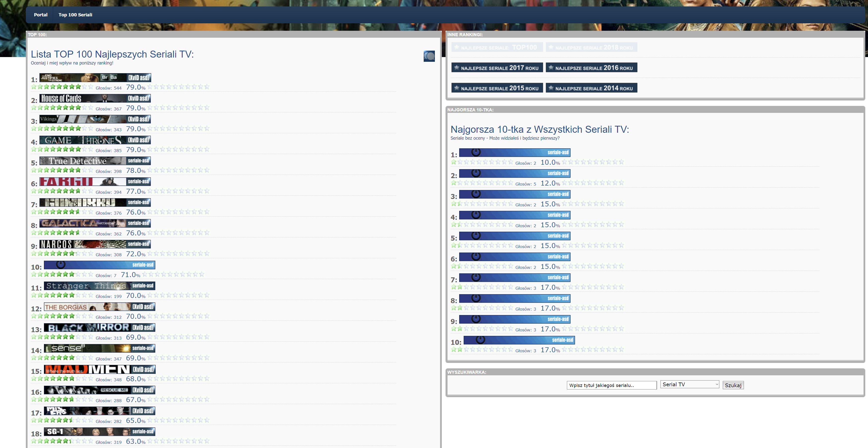Click the 63.0% score on SG-1 row
The image size is (868, 448).
coord(136,442)
